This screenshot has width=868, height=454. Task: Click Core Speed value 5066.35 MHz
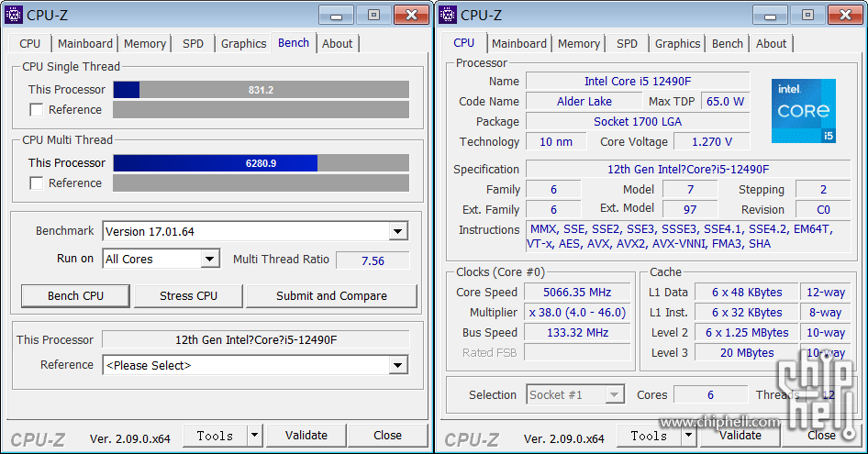pyautogui.click(x=577, y=293)
